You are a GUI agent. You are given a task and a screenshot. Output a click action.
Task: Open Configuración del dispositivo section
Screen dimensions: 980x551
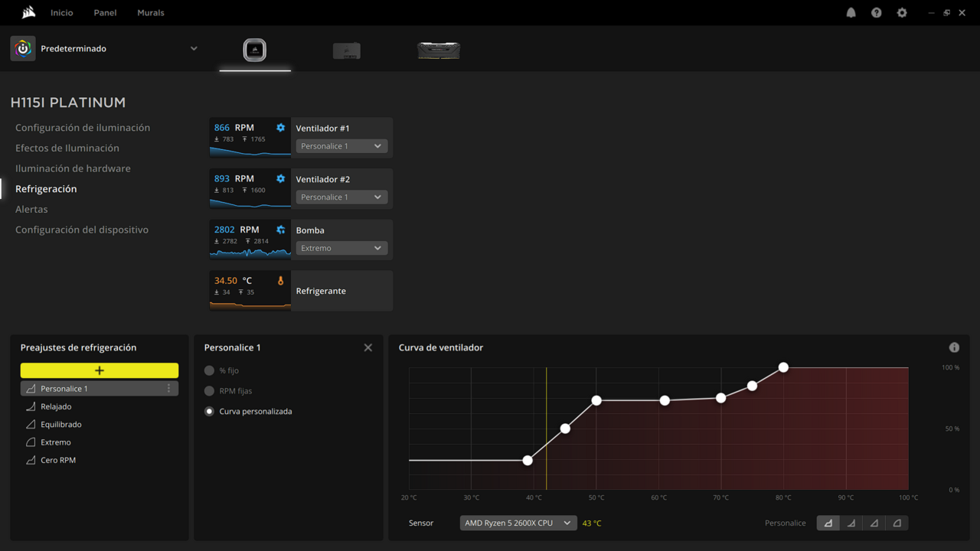point(82,230)
